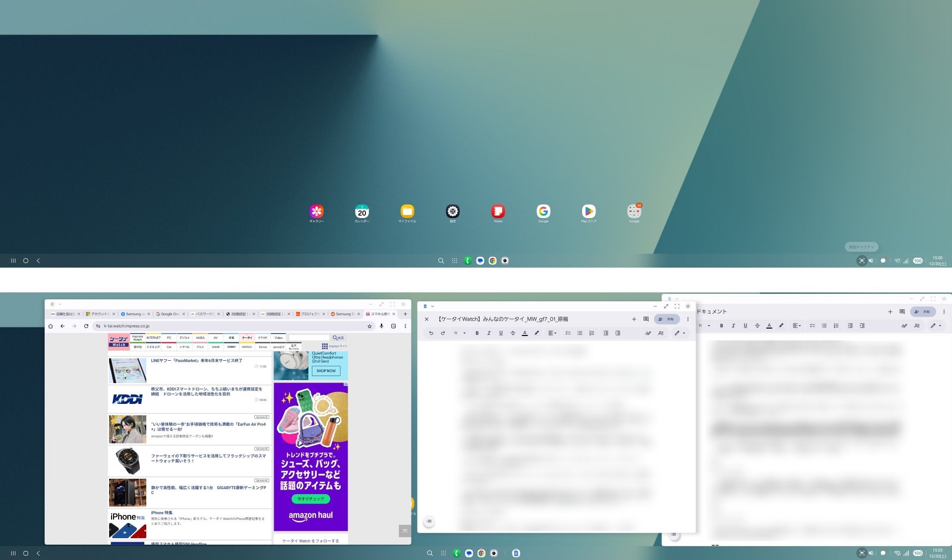Open the Gallery app on the home screen
The height and width of the screenshot is (560, 952).
tap(316, 212)
